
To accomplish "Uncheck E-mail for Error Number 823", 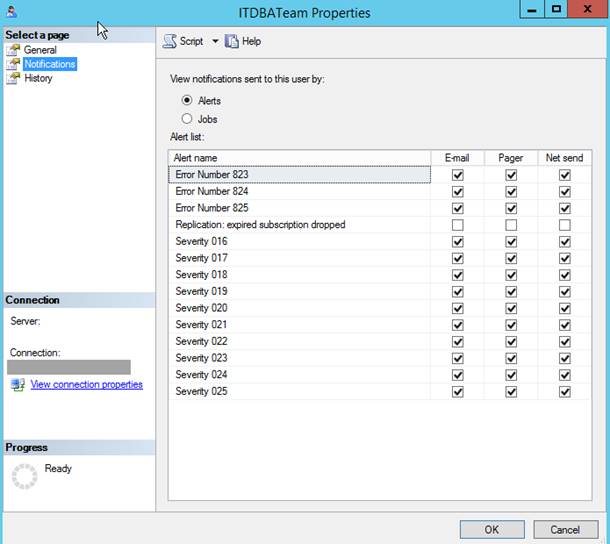I will click(458, 175).
